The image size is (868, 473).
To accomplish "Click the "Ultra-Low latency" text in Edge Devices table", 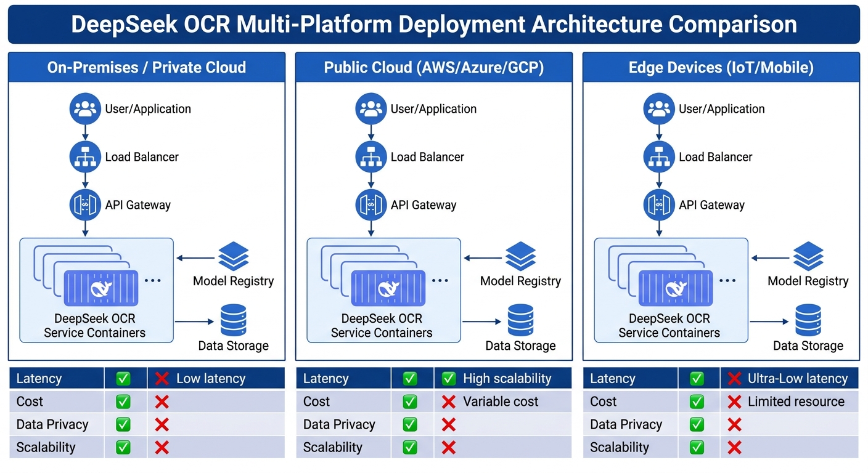I will click(798, 379).
